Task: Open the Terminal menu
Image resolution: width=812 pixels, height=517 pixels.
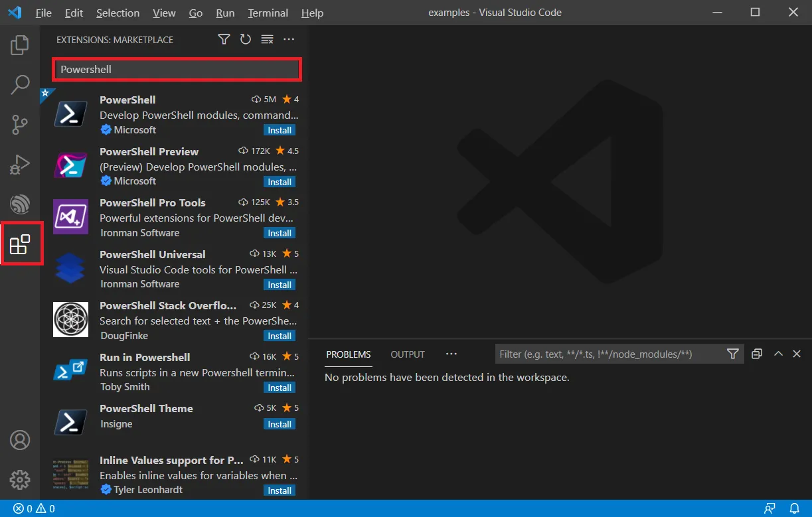Action: pos(269,13)
